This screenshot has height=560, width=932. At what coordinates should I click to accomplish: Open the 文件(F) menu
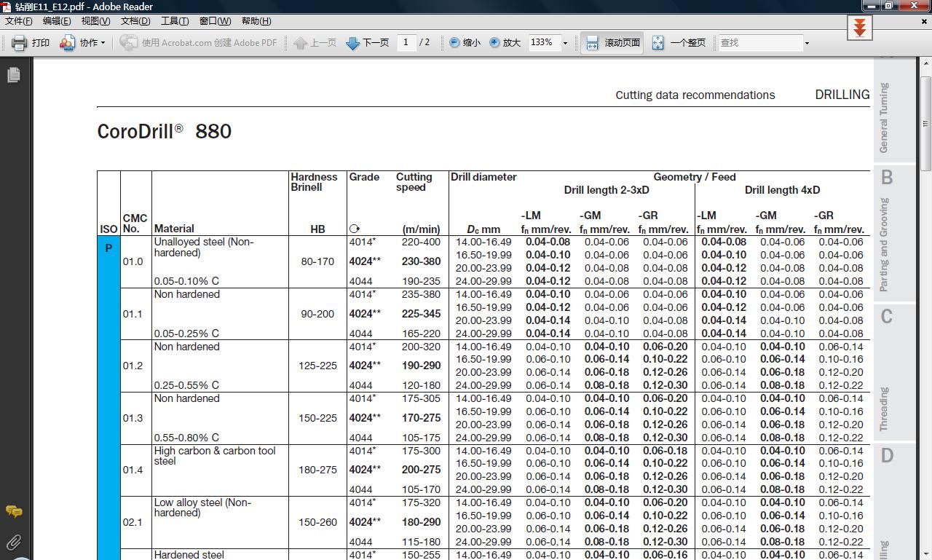tap(18, 21)
